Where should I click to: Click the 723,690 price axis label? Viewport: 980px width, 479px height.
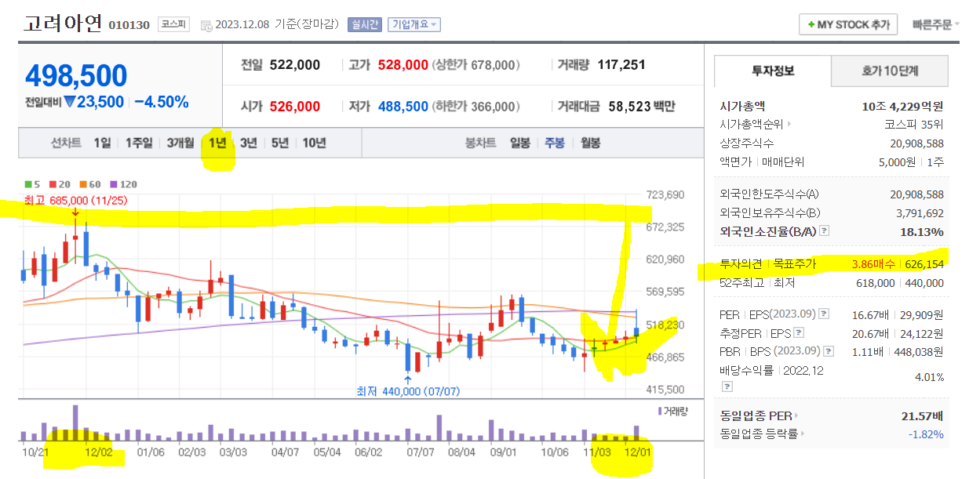click(x=665, y=194)
